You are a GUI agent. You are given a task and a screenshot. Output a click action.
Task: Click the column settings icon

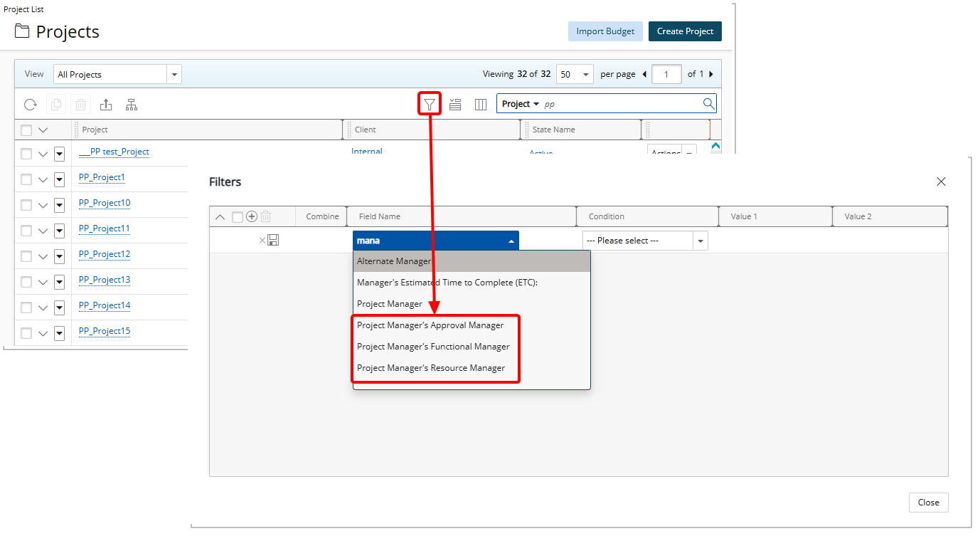pos(481,104)
